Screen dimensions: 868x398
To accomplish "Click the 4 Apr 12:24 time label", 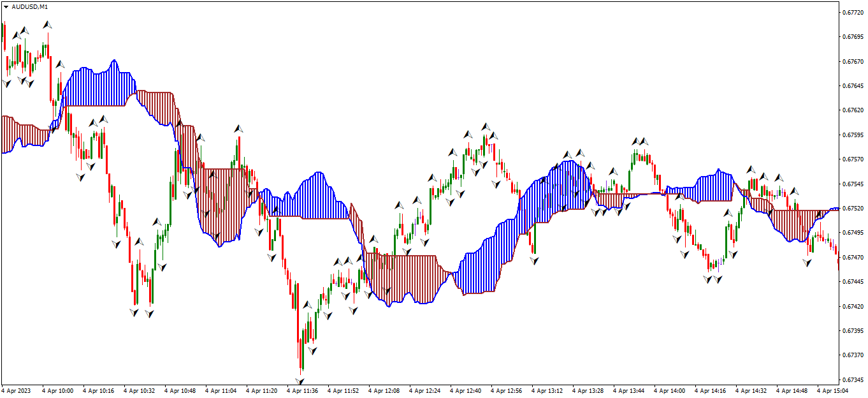I will (x=424, y=390).
